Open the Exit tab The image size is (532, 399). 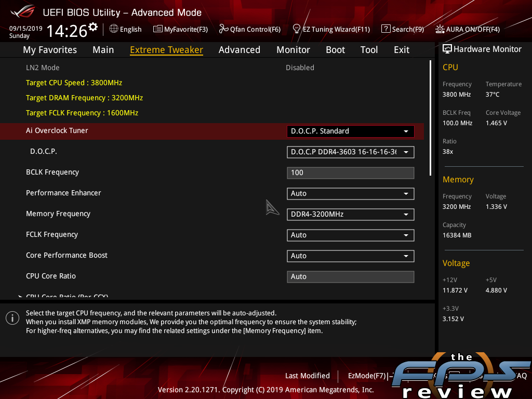[x=402, y=49]
